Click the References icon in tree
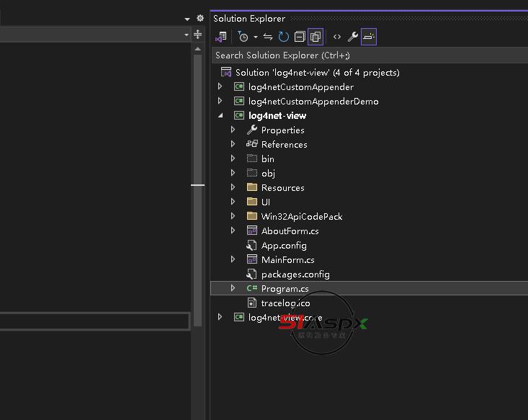The image size is (528, 420). click(252, 144)
